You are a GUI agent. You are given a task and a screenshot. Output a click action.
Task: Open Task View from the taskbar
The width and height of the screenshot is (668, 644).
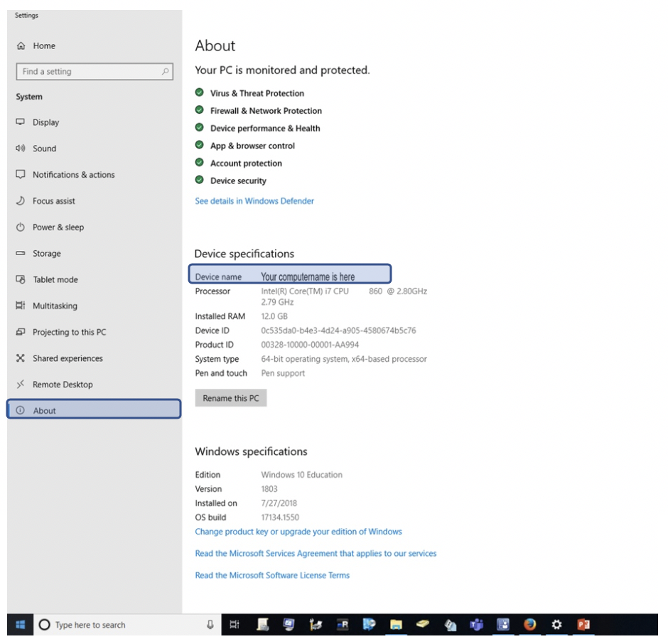tap(235, 625)
